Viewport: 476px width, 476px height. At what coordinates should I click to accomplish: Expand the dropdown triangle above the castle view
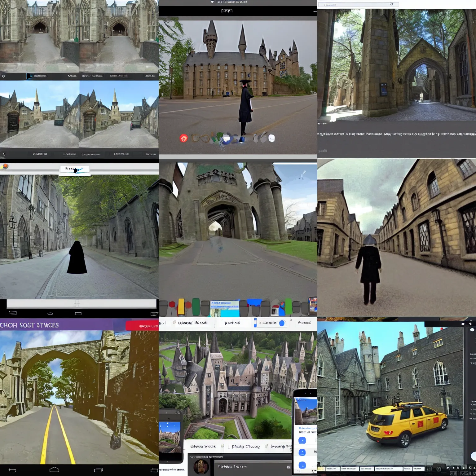212,2
